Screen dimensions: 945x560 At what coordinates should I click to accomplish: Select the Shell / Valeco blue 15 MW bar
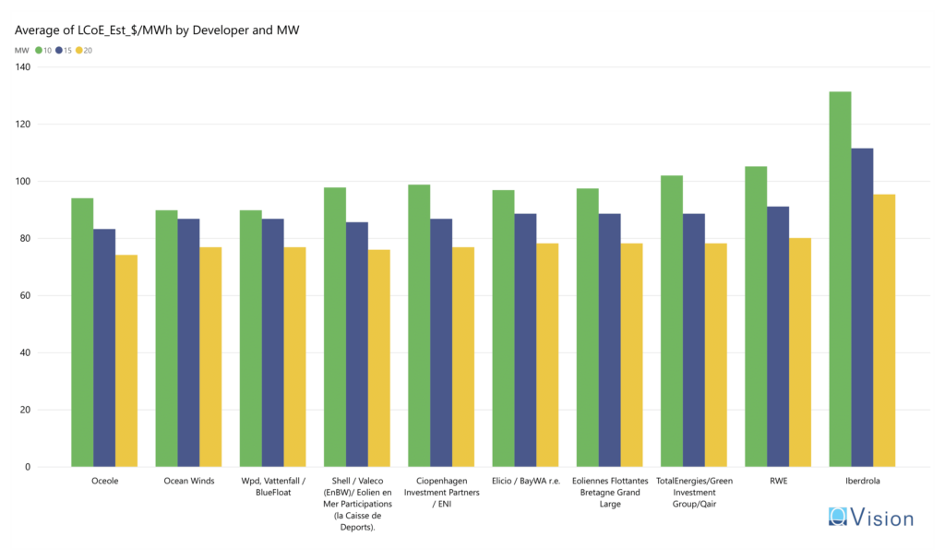[x=357, y=345]
